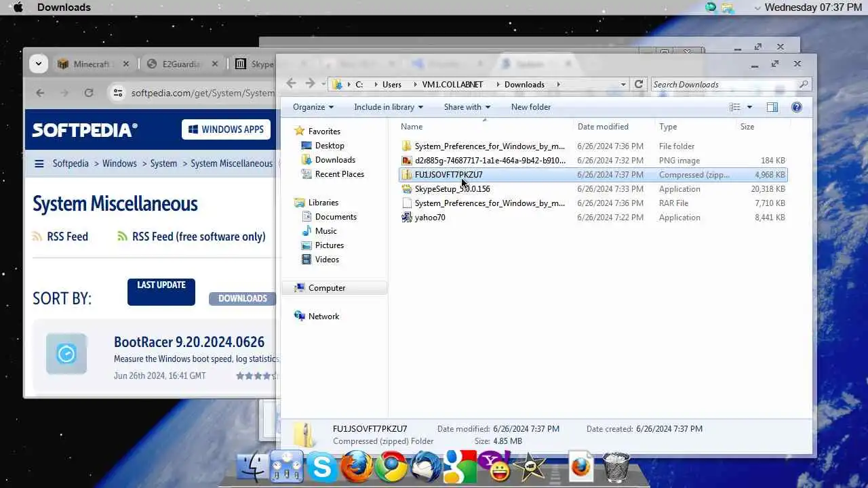Screen dimensions: 868x488
Task: Click the Search Downloads field
Action: (724, 84)
